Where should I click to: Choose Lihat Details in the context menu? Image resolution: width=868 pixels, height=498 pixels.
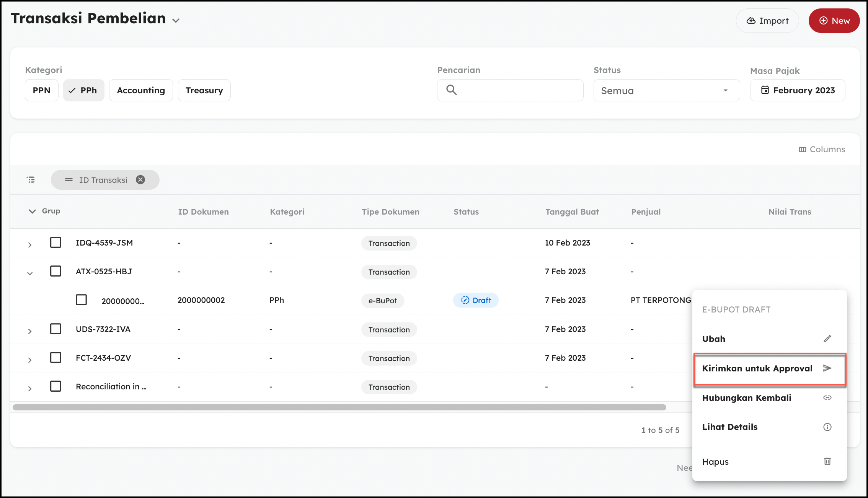point(729,427)
